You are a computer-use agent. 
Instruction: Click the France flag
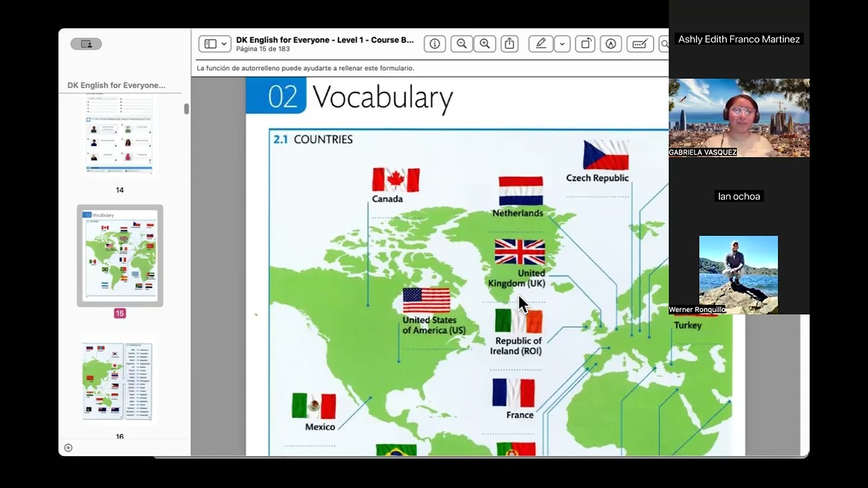[513, 392]
